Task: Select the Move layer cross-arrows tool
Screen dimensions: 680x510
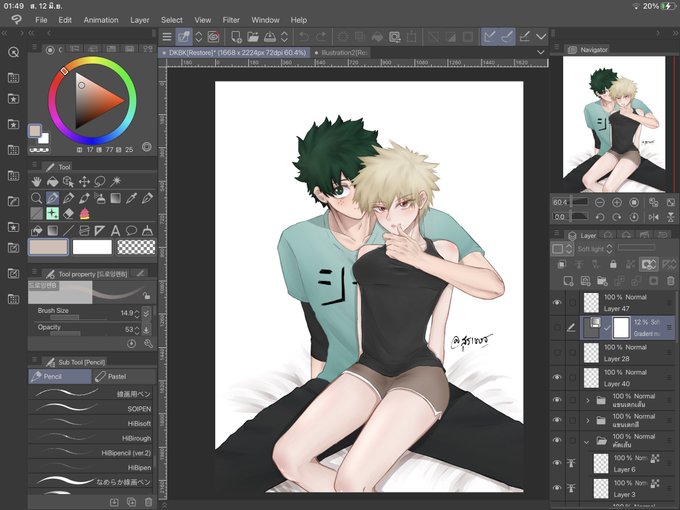Action: coord(84,181)
